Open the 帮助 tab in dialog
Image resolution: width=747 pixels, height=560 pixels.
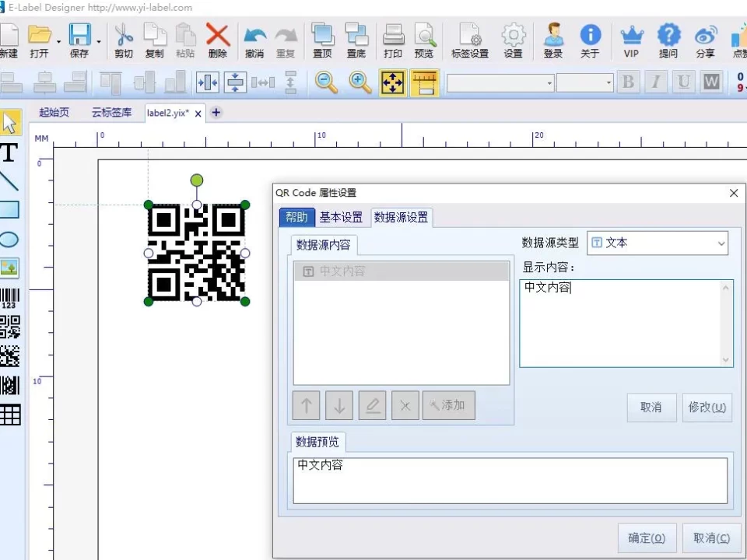(296, 217)
